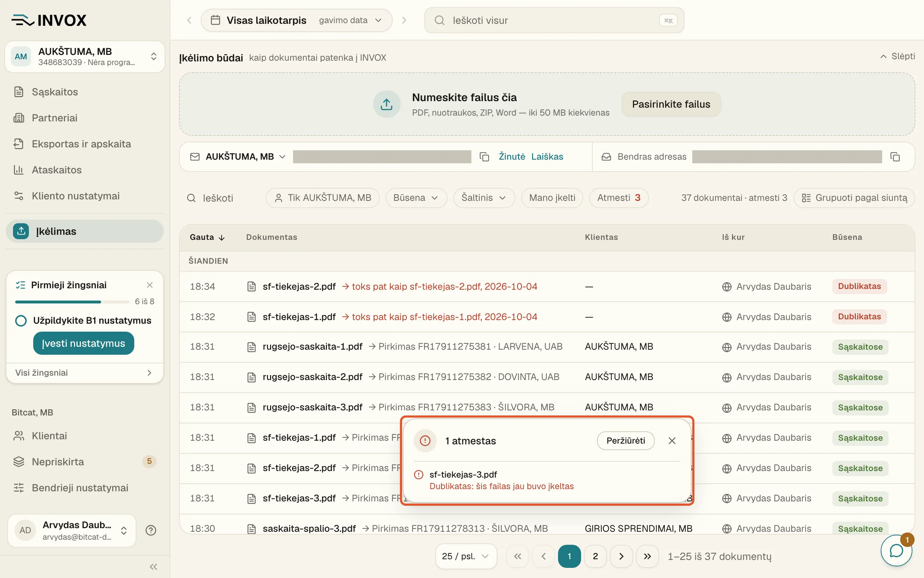Click the help question-mark icon
This screenshot has width=924, height=578.
(151, 530)
